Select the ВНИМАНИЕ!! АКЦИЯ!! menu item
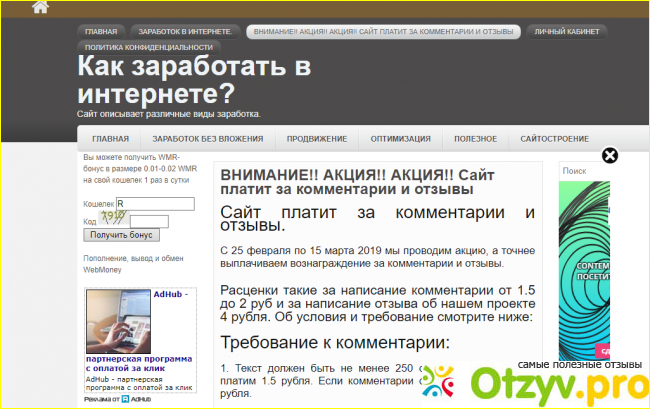650x409 pixels. point(383,32)
